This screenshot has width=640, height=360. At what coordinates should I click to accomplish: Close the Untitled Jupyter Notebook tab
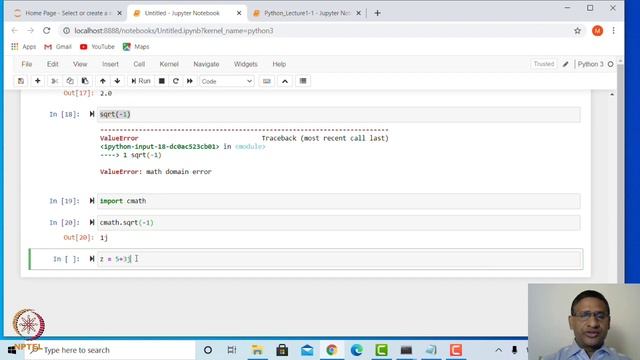pos(239,13)
